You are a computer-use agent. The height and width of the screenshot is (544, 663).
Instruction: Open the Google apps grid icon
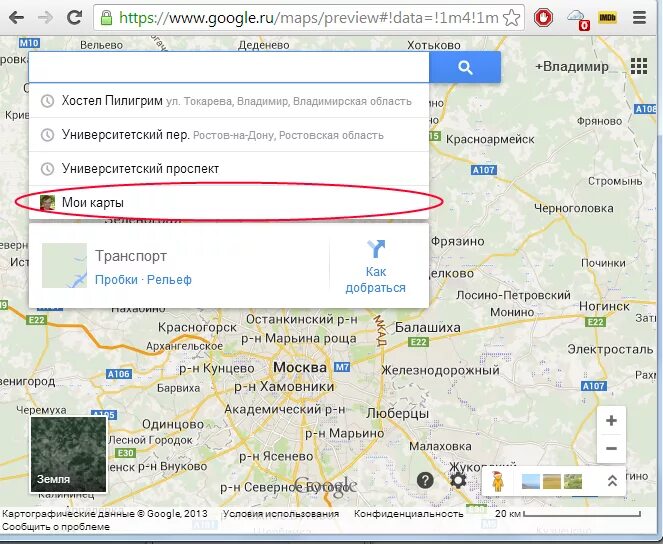[x=638, y=66]
